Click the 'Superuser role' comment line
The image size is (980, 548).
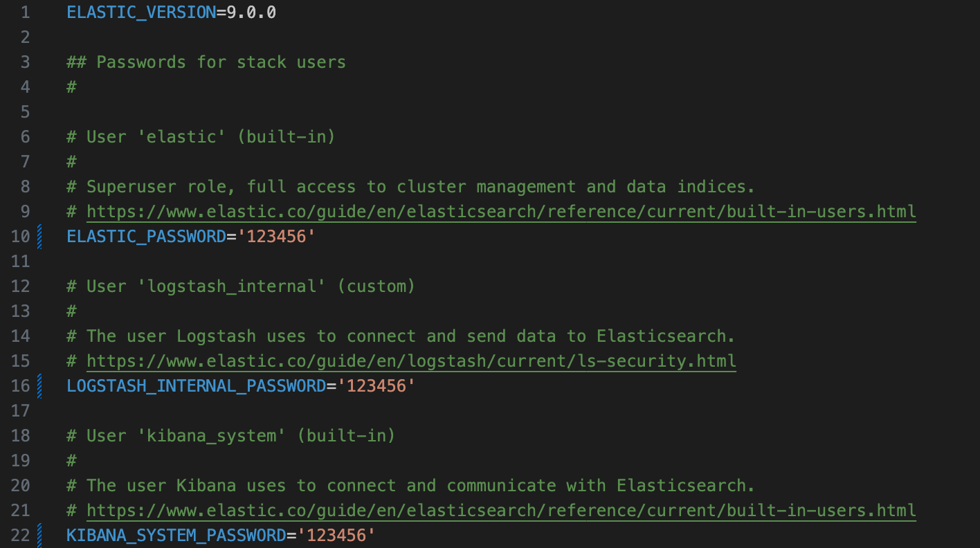pyautogui.click(x=410, y=187)
